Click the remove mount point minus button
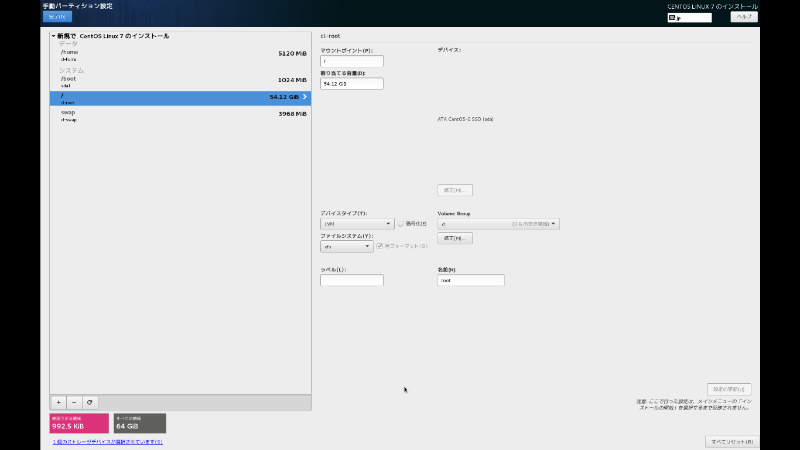Viewport: 800px width, 450px height. click(74, 401)
